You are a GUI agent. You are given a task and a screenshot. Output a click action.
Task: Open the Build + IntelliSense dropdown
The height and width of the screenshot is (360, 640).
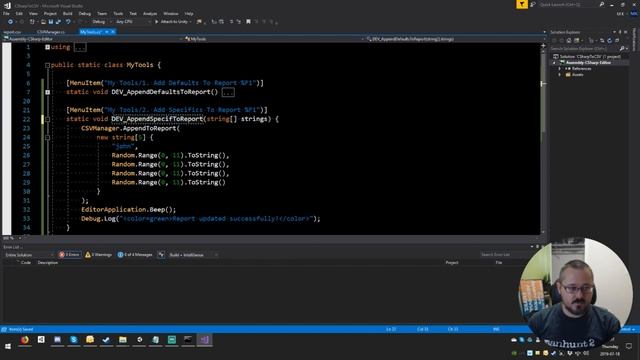[x=193, y=255]
